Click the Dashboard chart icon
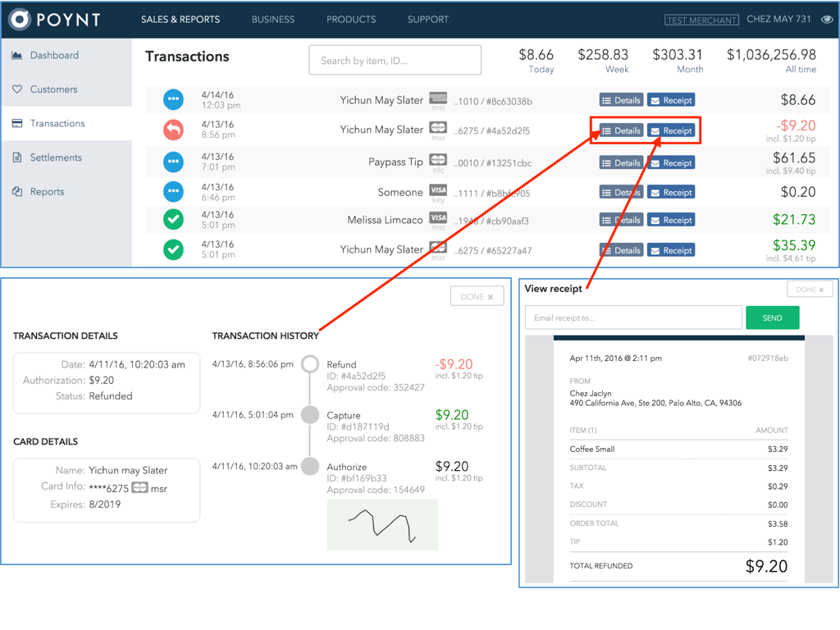 coord(17,55)
